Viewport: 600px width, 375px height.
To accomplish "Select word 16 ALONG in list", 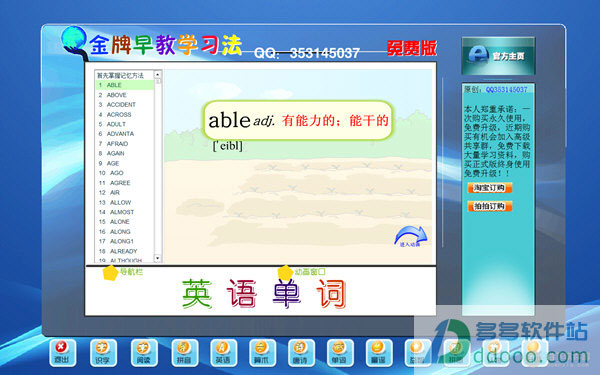I will coord(124,232).
